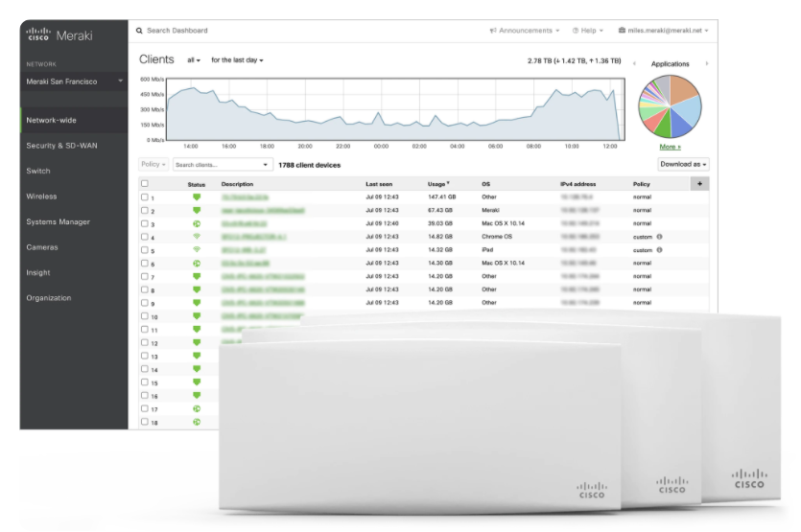Add a column with the plus button
Image resolution: width=801 pixels, height=532 pixels.
[699, 184]
